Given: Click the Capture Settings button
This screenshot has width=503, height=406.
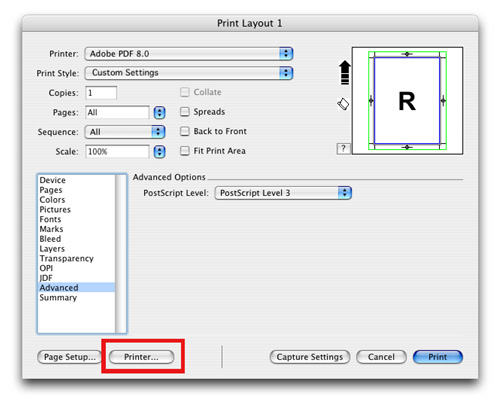Looking at the screenshot, I should click(x=310, y=357).
